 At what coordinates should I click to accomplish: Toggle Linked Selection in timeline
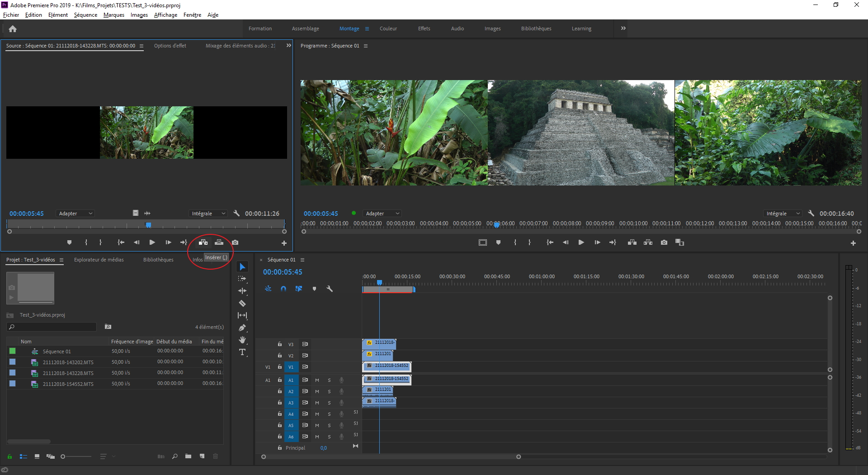[299, 289]
